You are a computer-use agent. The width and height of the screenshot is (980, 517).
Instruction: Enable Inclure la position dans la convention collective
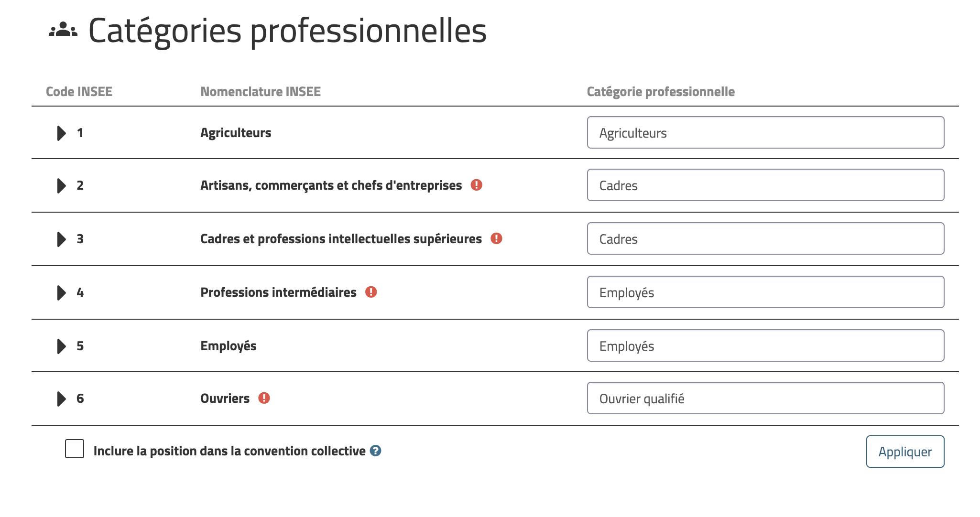click(75, 449)
